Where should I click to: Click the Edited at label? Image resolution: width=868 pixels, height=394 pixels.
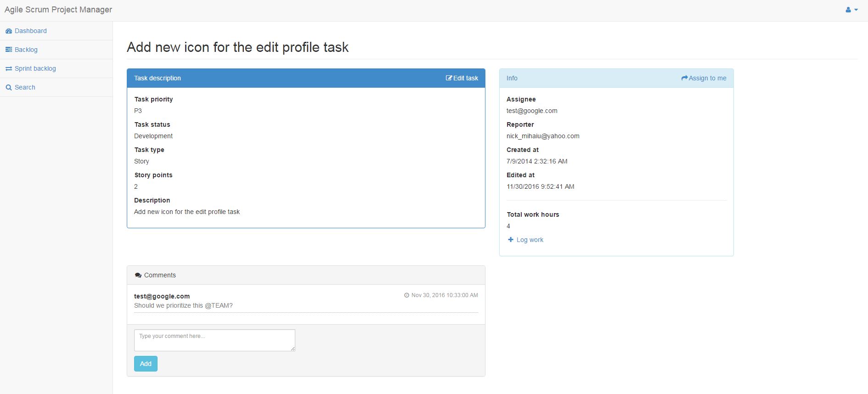pyautogui.click(x=521, y=175)
